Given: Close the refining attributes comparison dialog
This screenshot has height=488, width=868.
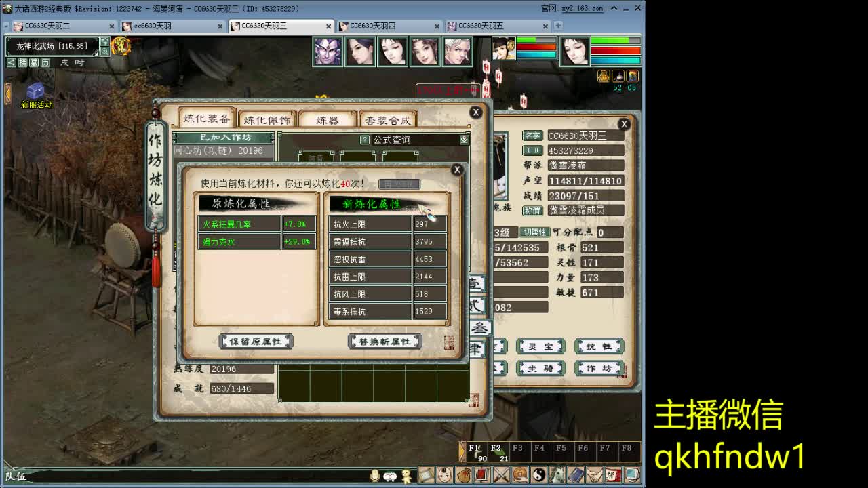Looking at the screenshot, I should [457, 169].
